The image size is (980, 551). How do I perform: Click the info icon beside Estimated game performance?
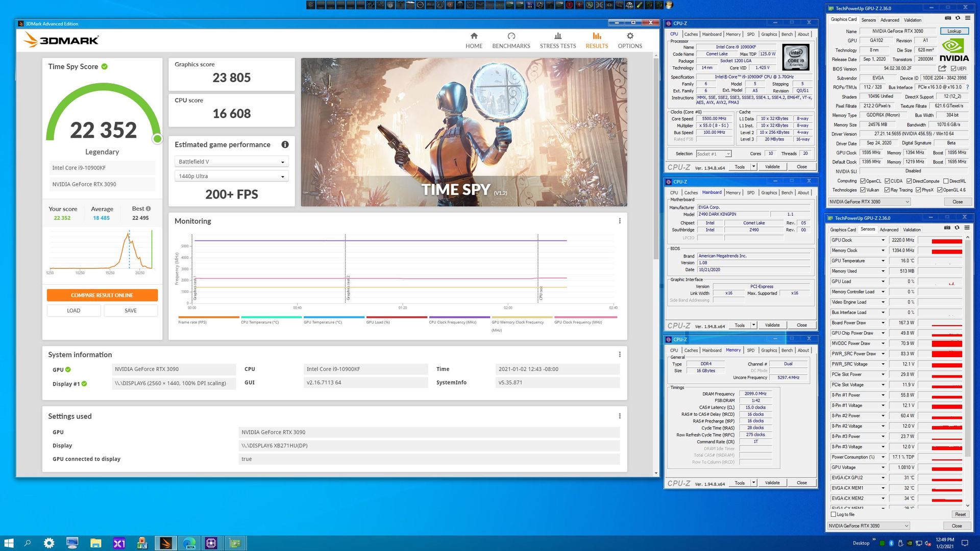285,144
